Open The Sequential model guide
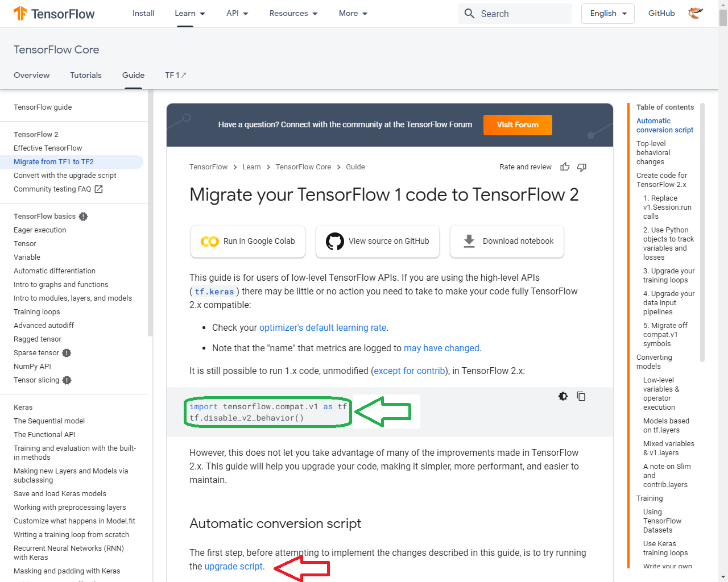 point(49,421)
